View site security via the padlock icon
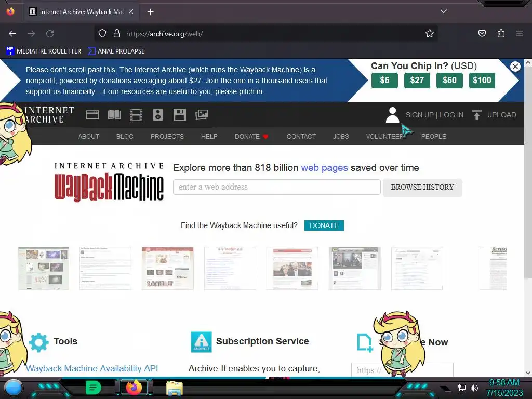This screenshot has height=399, width=532. point(117,34)
